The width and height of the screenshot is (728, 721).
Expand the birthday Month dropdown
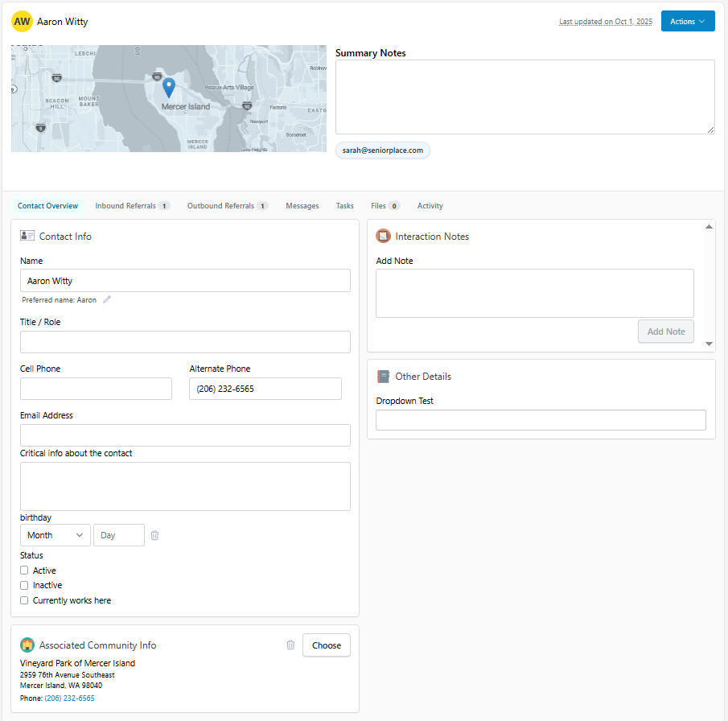click(56, 535)
